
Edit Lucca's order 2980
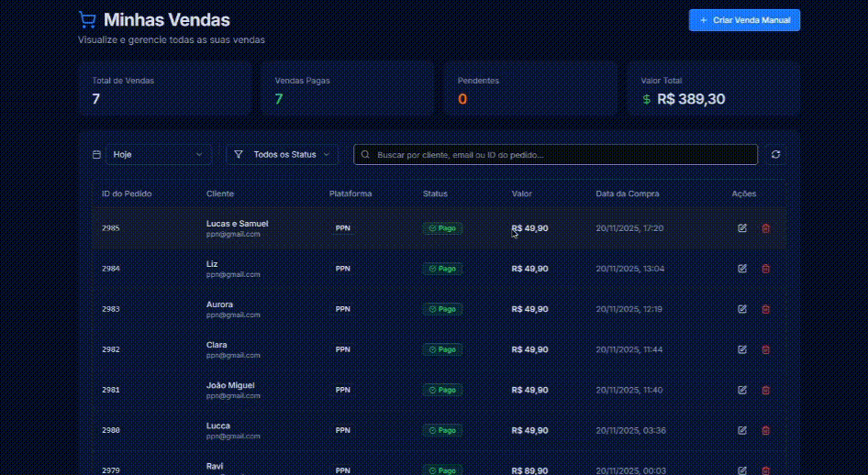click(742, 430)
